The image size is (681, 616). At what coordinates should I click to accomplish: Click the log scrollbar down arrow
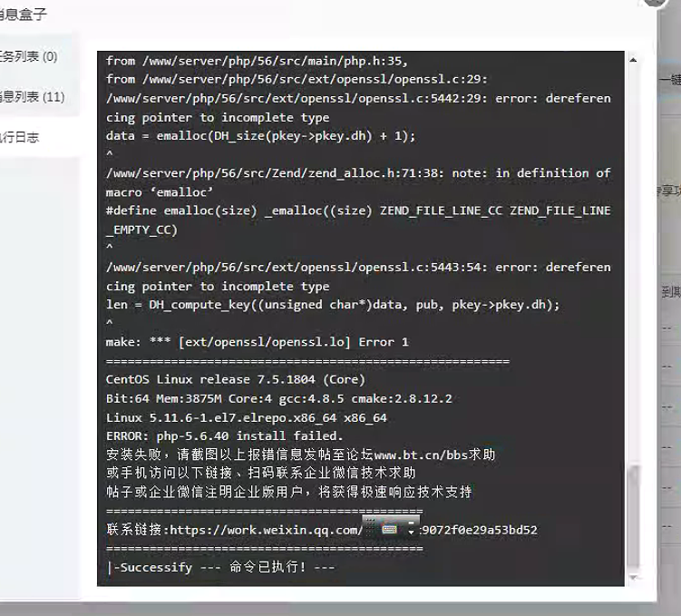coord(633,577)
